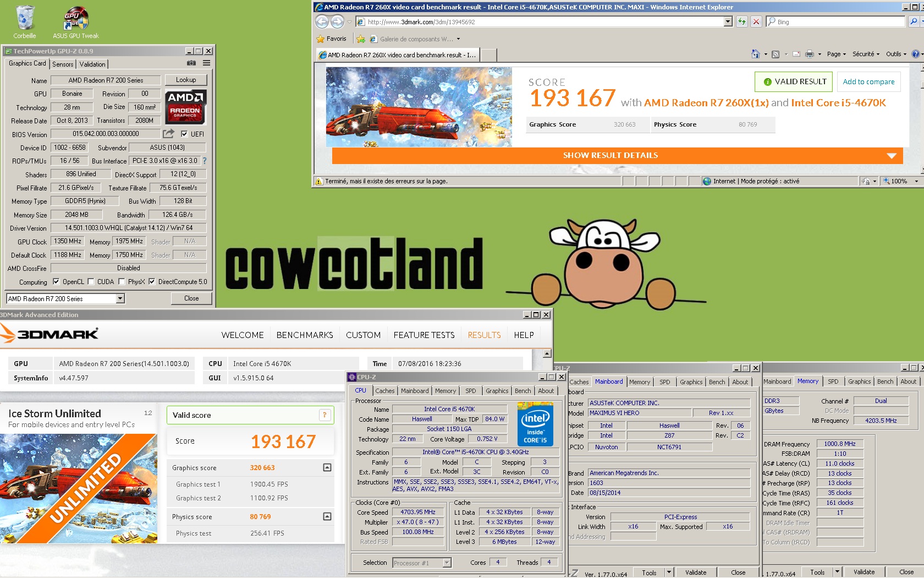Open the BENCHMARKS section in 3DMark

pyautogui.click(x=305, y=335)
